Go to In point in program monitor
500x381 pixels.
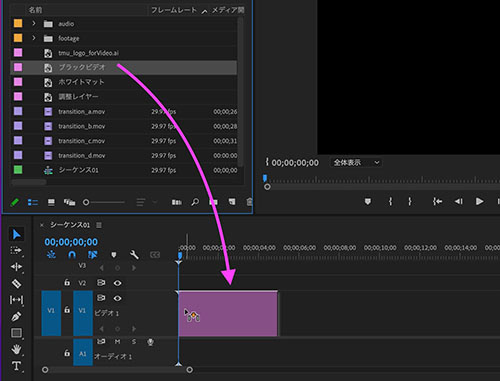pos(437,201)
